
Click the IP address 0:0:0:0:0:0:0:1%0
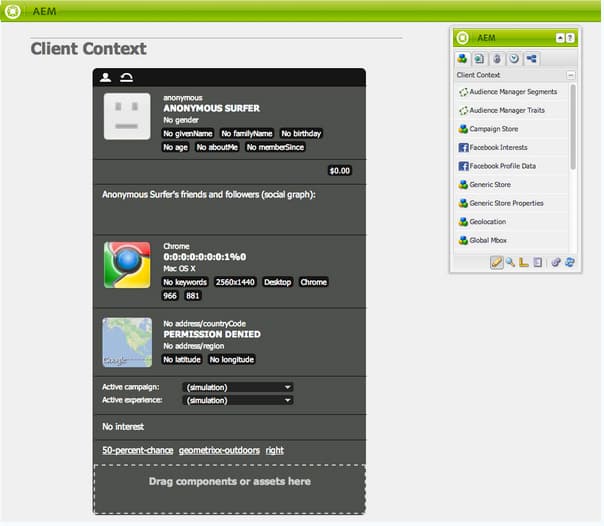pos(205,257)
